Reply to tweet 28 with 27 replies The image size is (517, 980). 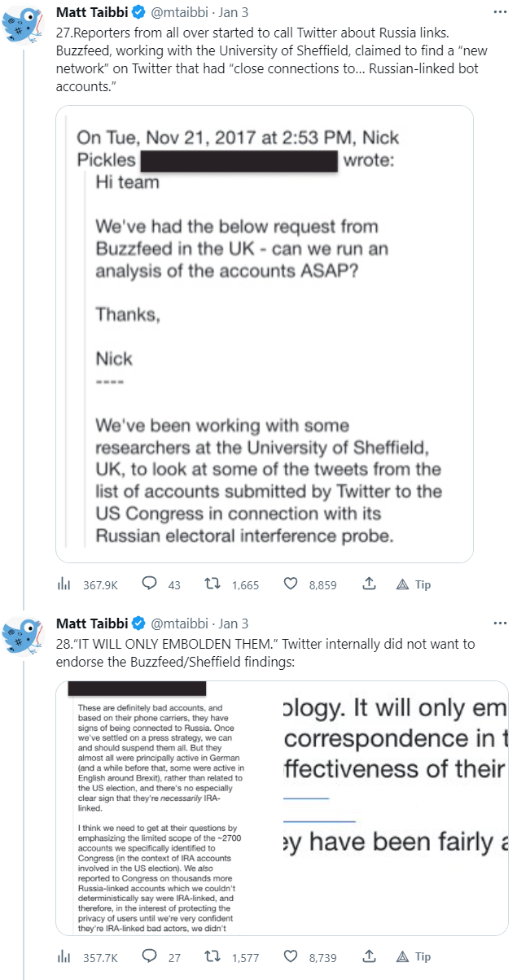pyautogui.click(x=150, y=957)
